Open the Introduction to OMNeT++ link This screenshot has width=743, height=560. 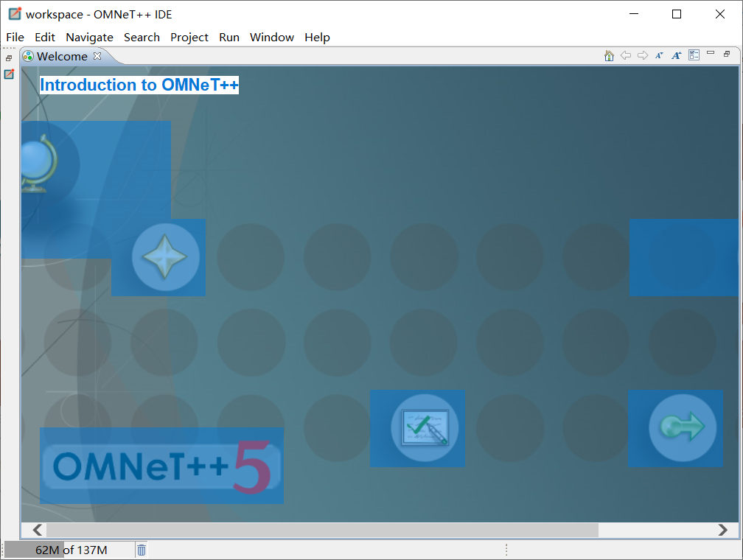point(138,84)
